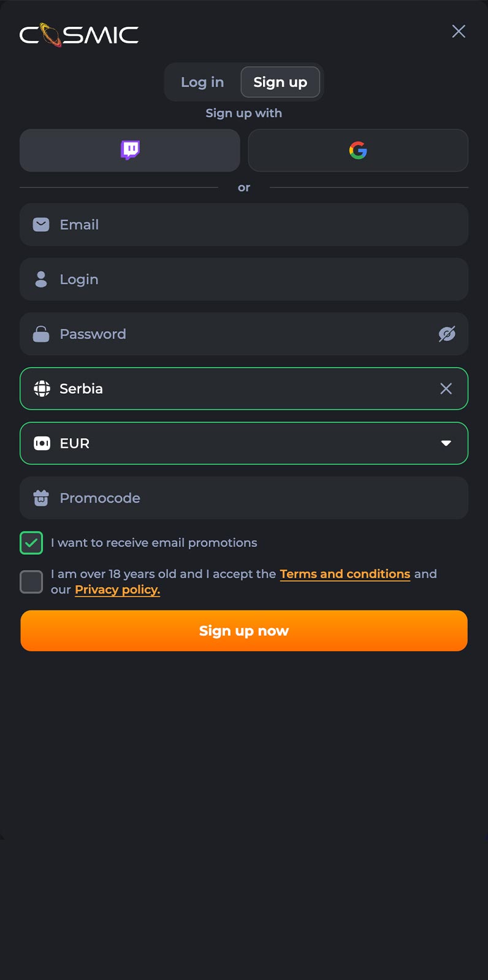Click the banknote icon beside EUR
The width and height of the screenshot is (488, 980).
coord(42,443)
